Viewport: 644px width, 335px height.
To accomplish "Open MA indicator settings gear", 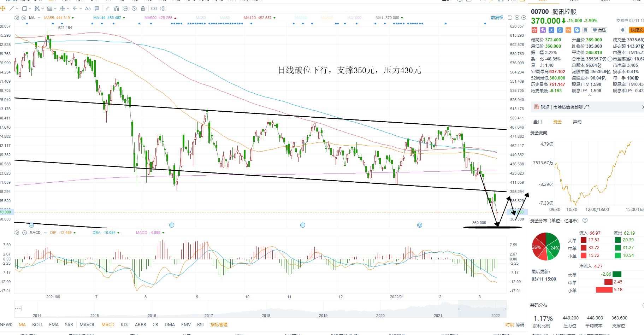I will [x=17, y=18].
